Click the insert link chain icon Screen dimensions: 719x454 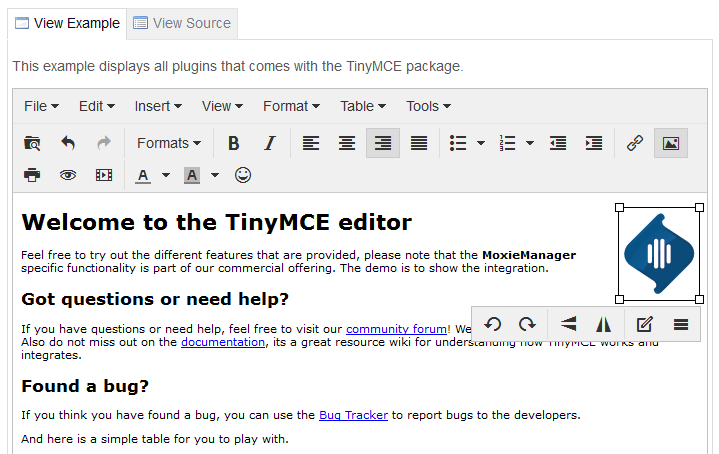click(635, 144)
